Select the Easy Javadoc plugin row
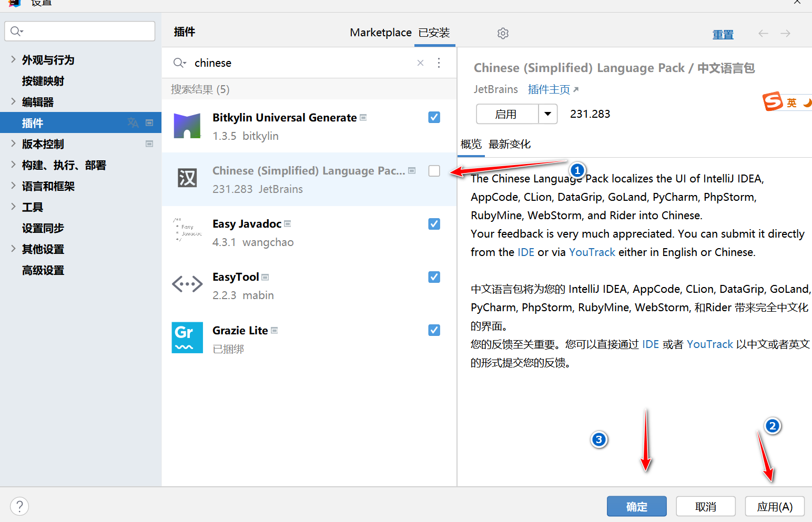Image resolution: width=812 pixels, height=522 pixels. click(x=309, y=232)
